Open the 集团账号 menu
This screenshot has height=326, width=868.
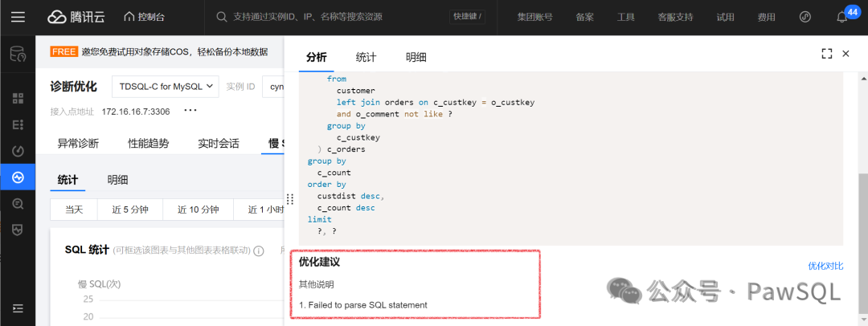point(534,17)
